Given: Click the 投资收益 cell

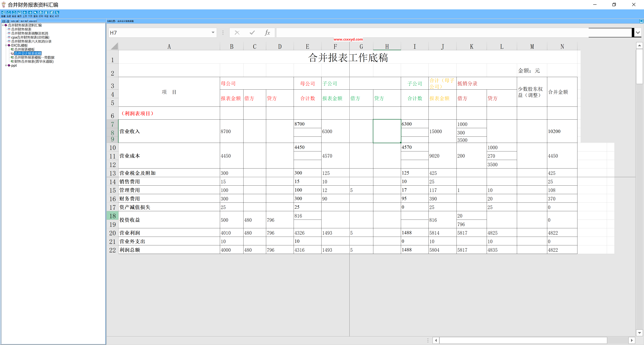Looking at the screenshot, I should 169,220.
